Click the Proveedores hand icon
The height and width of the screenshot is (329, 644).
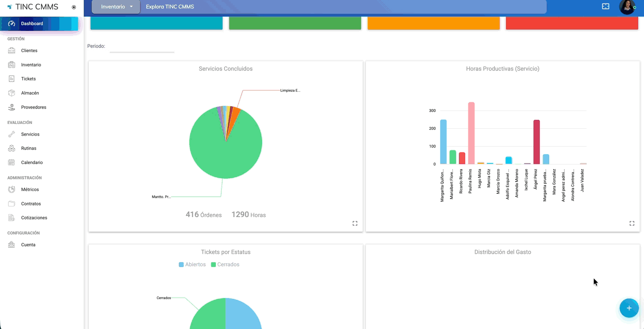pyautogui.click(x=12, y=107)
